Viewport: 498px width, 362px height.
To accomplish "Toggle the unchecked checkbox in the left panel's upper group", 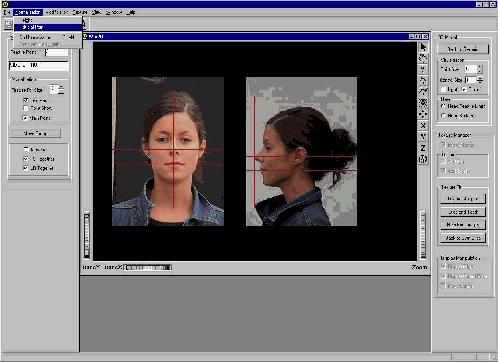I will click(26, 108).
